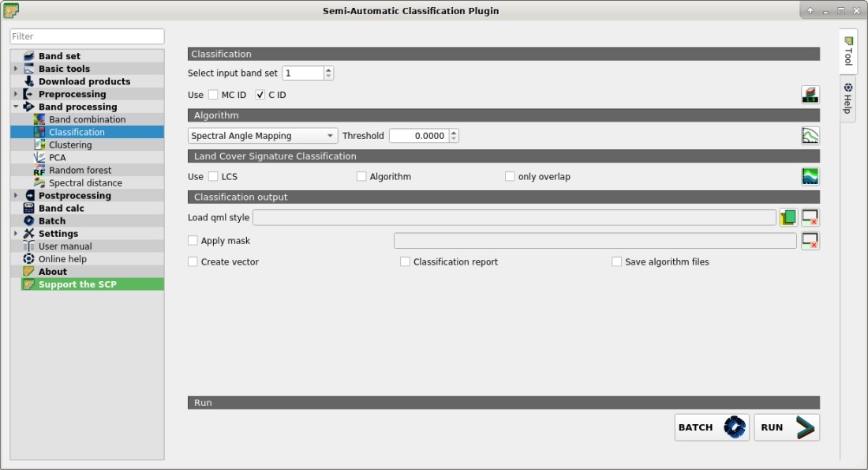Image resolution: width=868 pixels, height=470 pixels.
Task: Expand the Settings tree node
Action: coord(16,234)
